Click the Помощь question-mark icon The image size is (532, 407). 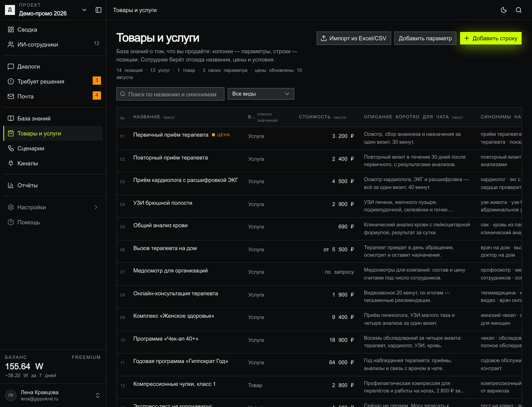(x=11, y=222)
